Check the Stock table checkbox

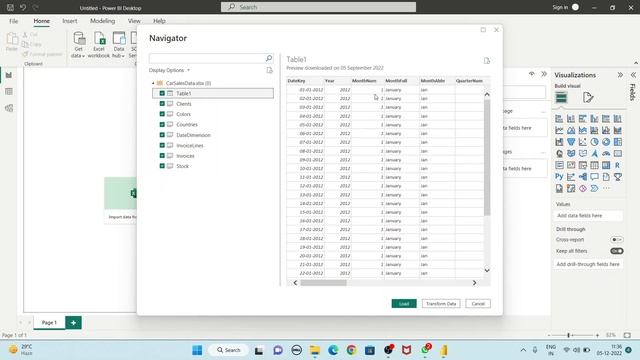[162, 166]
